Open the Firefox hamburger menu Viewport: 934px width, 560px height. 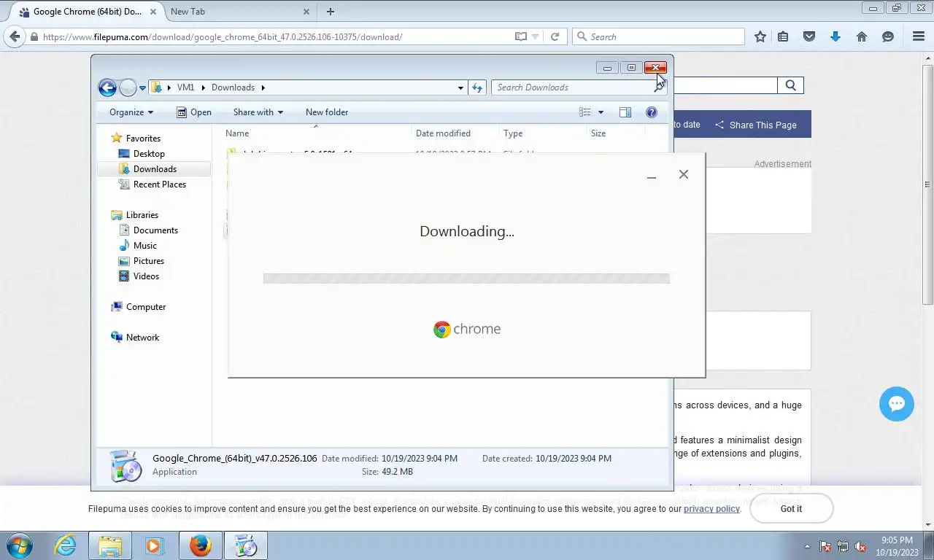(919, 36)
